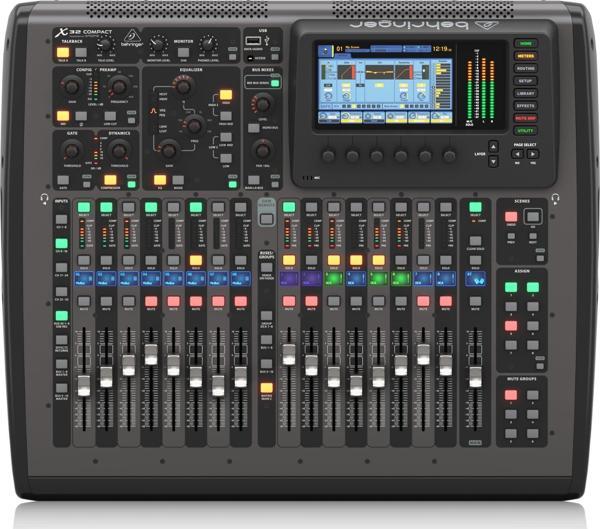Select the lit Matrix Main C layer button
The width and height of the screenshot is (600, 529).
pos(266,388)
